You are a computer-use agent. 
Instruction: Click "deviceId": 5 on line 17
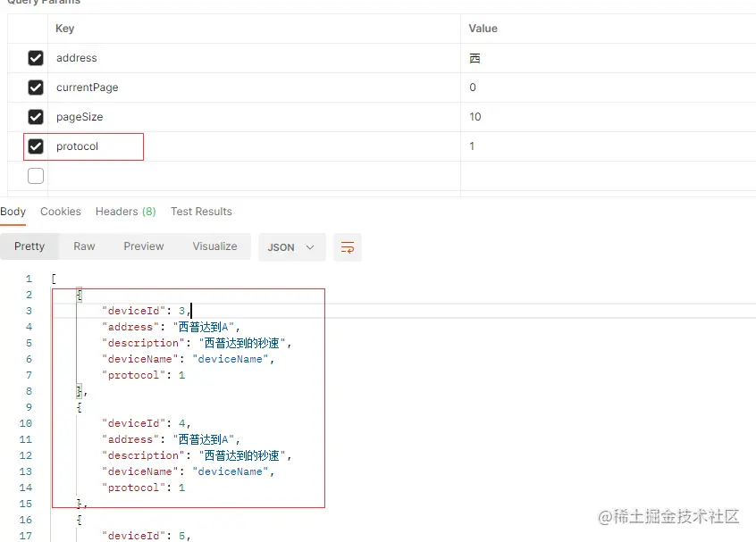point(146,536)
